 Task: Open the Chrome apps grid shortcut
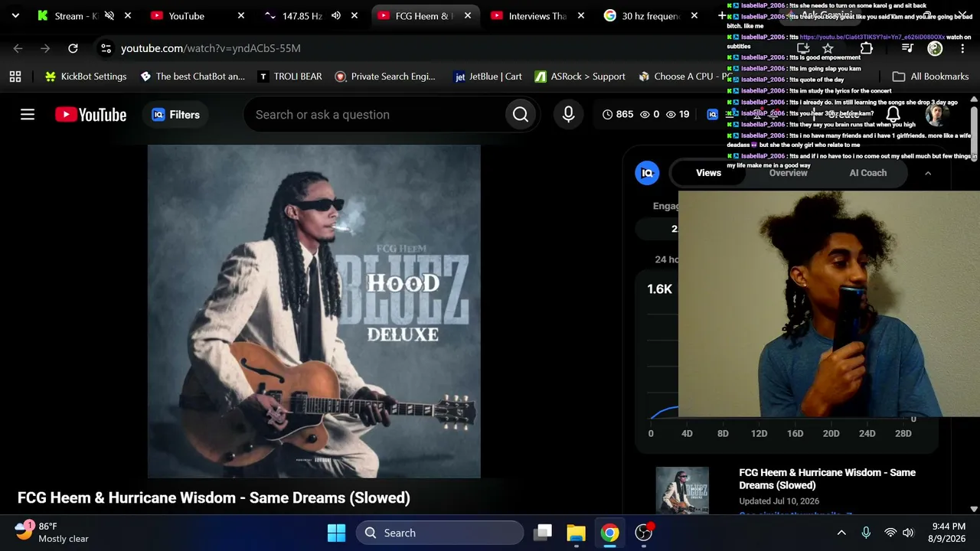click(15, 77)
